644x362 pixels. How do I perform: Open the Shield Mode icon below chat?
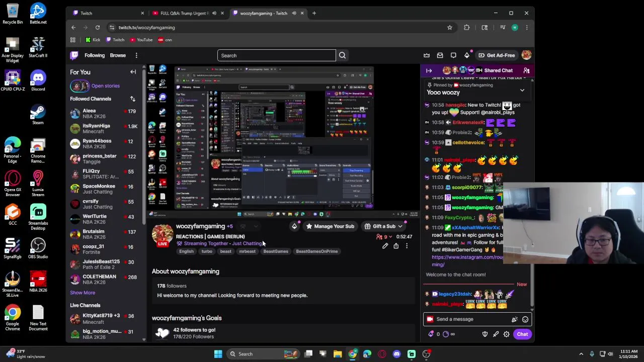click(485, 334)
